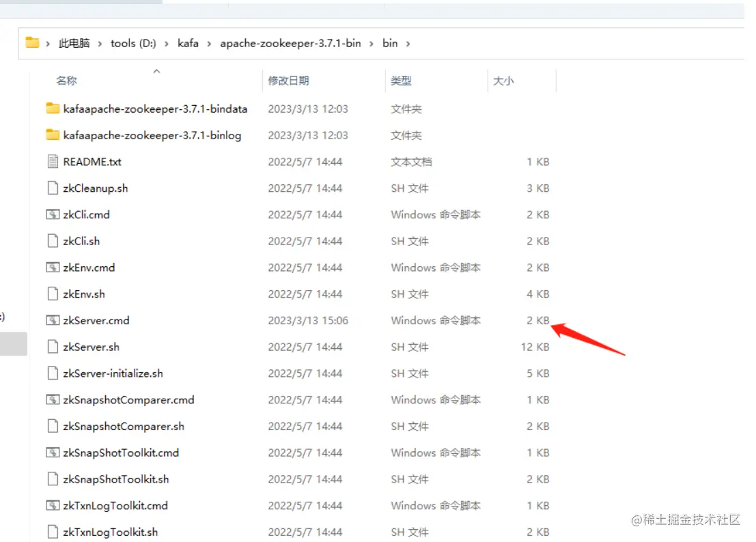Viewport: 756px width, 542px height.
Task: Click 3 KB size of zkCleanup.sh
Action: pos(538,188)
